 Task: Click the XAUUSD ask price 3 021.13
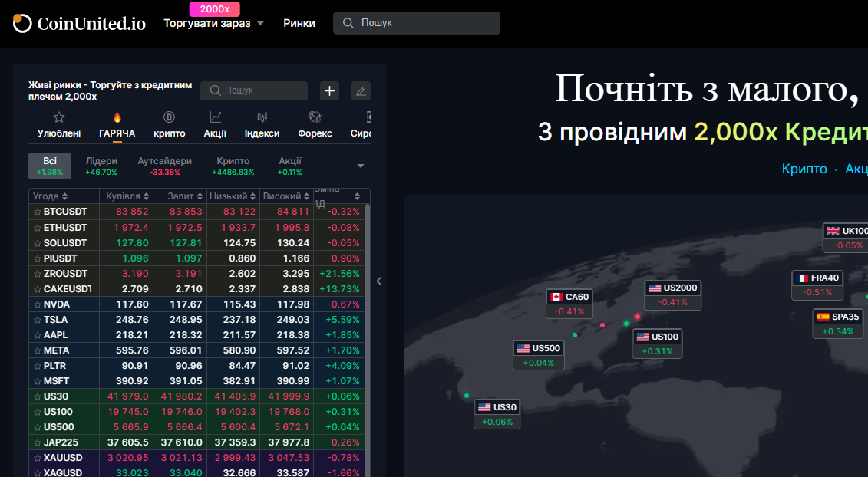(182, 458)
